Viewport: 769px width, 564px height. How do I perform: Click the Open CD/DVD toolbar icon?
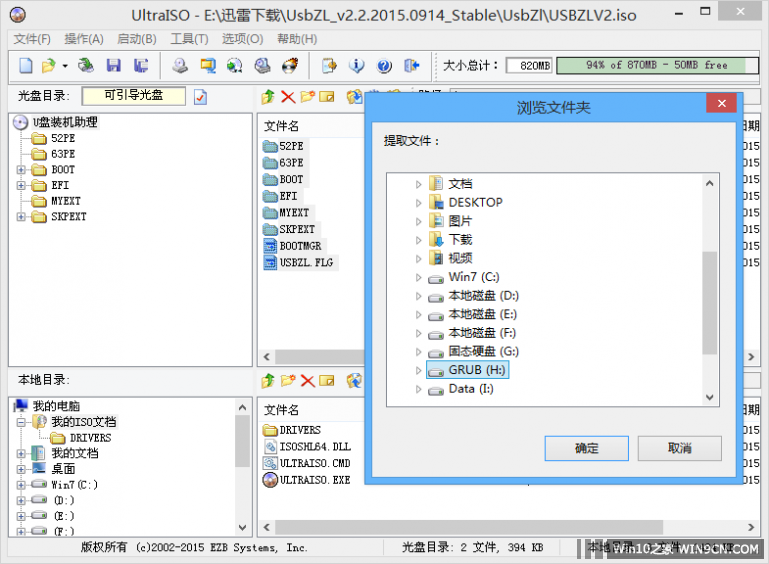coord(86,65)
